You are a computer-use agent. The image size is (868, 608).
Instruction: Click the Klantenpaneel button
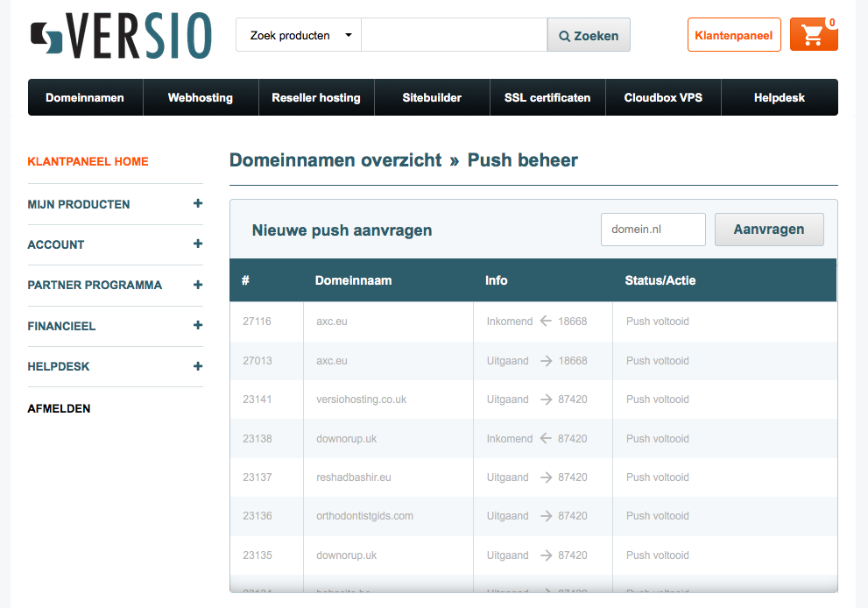click(x=733, y=35)
